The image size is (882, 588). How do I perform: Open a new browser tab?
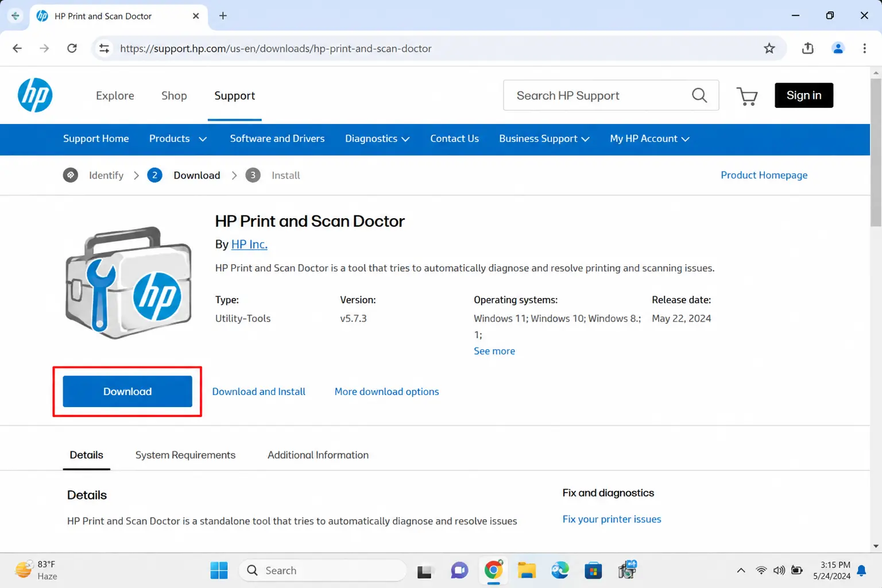click(223, 16)
